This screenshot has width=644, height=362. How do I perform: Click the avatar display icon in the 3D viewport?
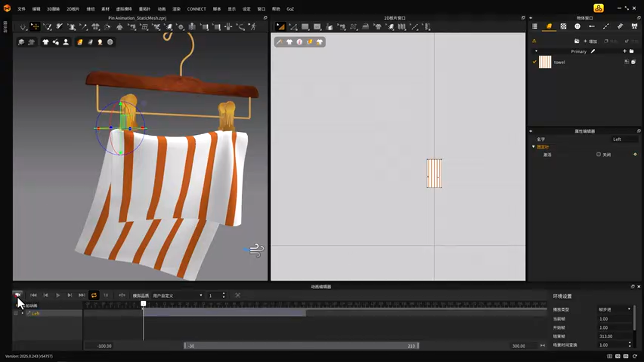tap(65, 42)
